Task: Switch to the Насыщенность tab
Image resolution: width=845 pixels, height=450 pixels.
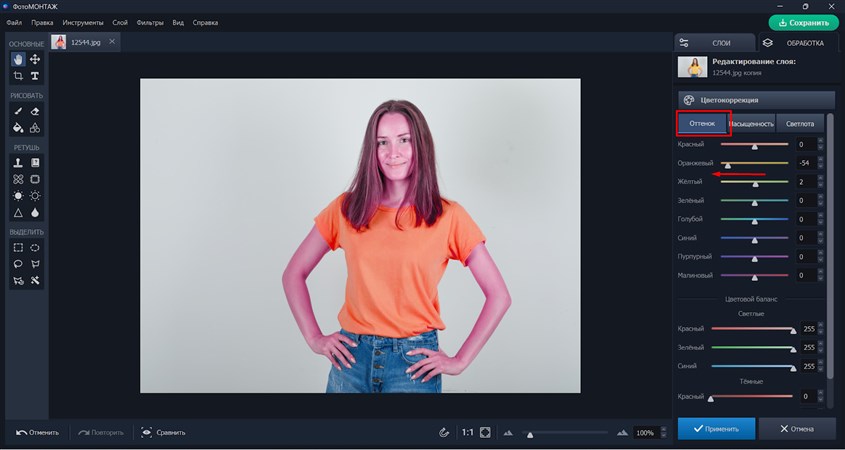Action: (753, 124)
